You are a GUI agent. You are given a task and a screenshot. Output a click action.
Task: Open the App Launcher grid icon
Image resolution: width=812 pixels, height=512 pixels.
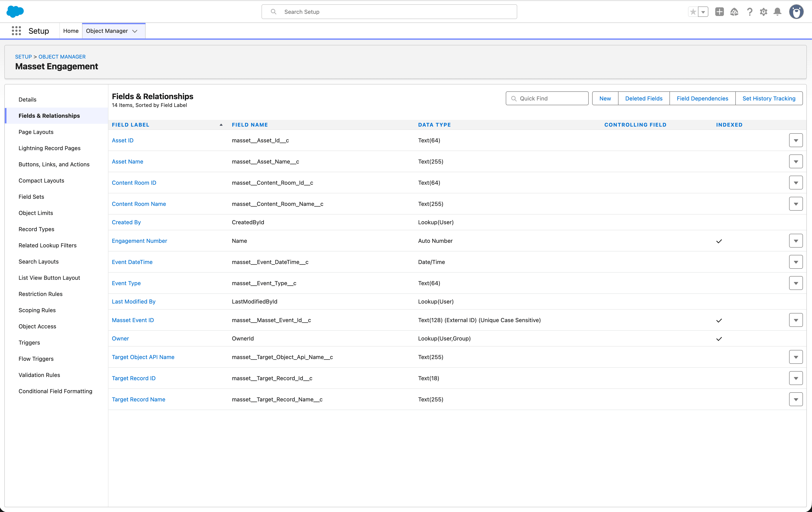(x=16, y=31)
